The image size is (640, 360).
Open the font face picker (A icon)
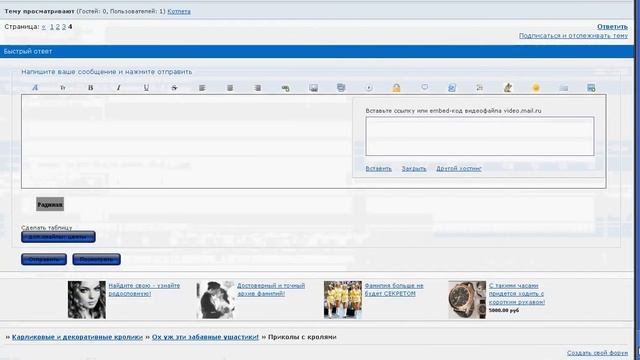[x=35, y=87]
